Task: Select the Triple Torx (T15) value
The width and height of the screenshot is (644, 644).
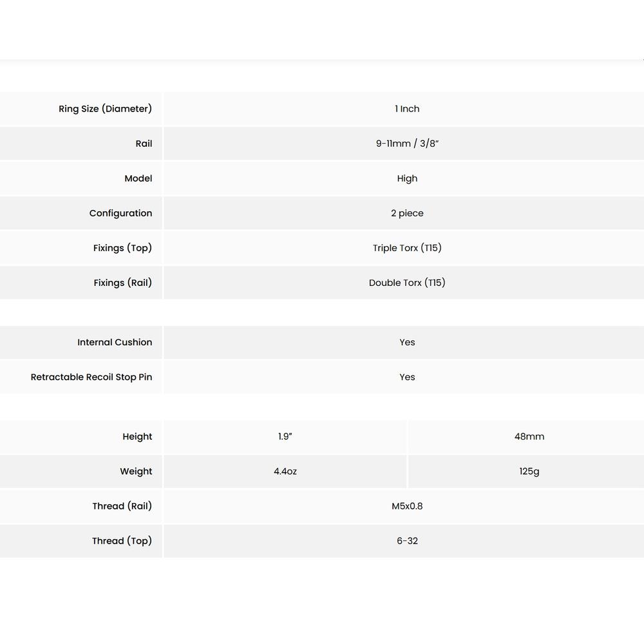Action: (x=407, y=248)
